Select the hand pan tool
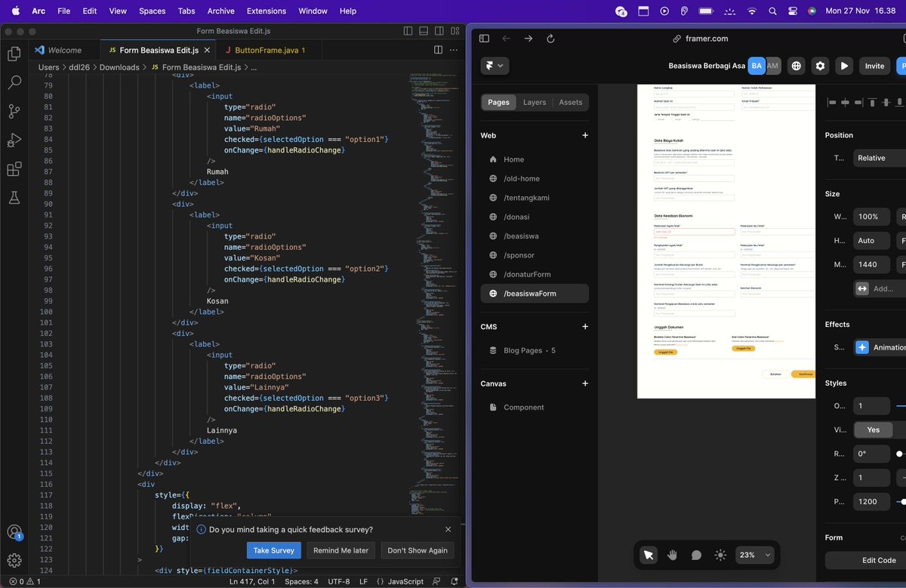Image resolution: width=906 pixels, height=588 pixels. [672, 555]
